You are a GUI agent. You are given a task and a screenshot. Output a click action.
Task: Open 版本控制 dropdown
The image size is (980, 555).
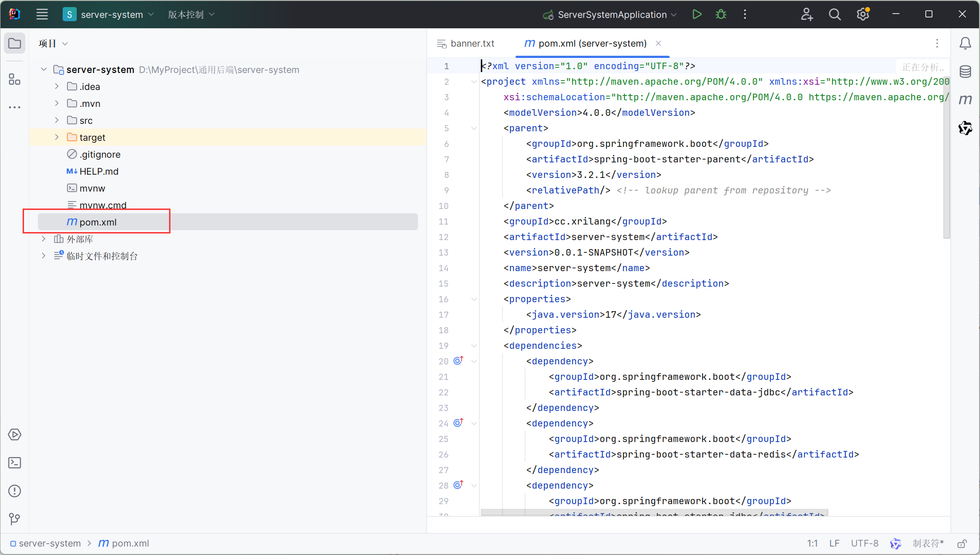[x=191, y=15]
